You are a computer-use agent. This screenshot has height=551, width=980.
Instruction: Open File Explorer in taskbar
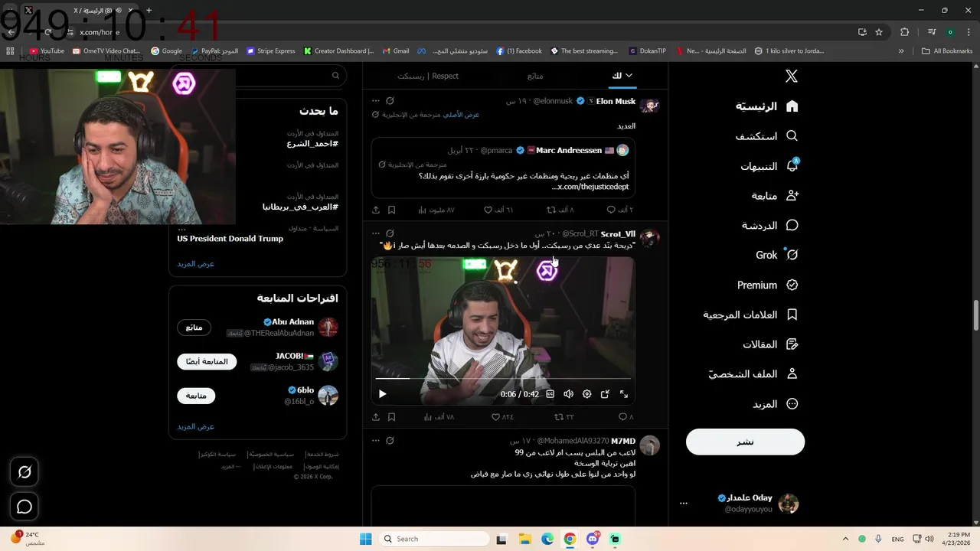point(525,539)
